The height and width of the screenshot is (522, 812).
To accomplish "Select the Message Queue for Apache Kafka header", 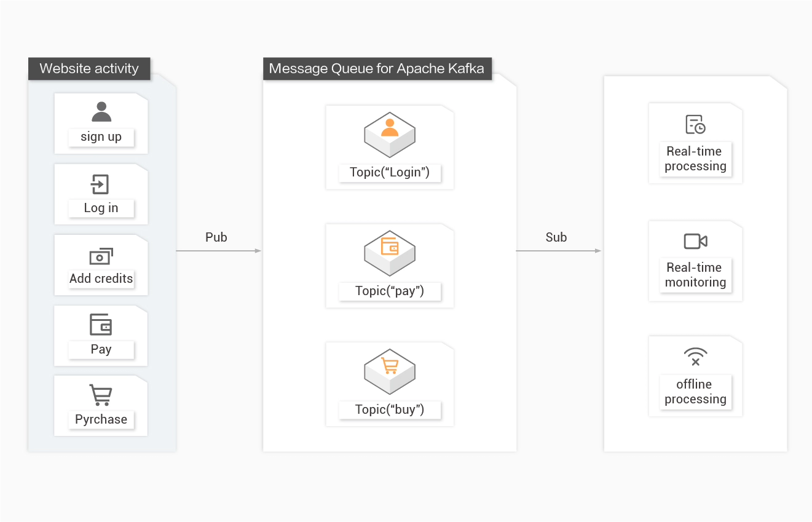I will (377, 68).
